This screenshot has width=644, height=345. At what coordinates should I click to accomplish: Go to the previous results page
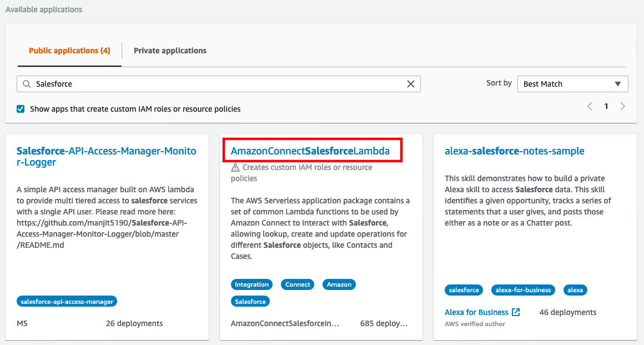click(x=590, y=107)
